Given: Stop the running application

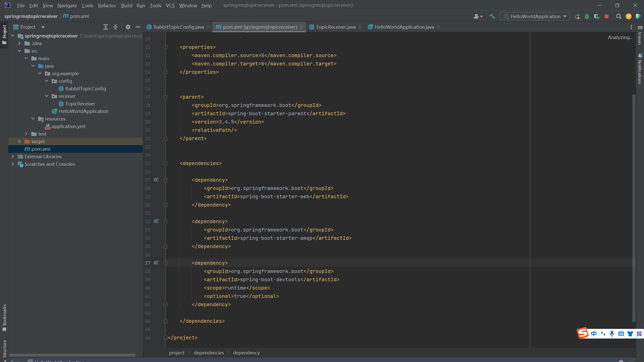Looking at the screenshot, I should [607, 17].
